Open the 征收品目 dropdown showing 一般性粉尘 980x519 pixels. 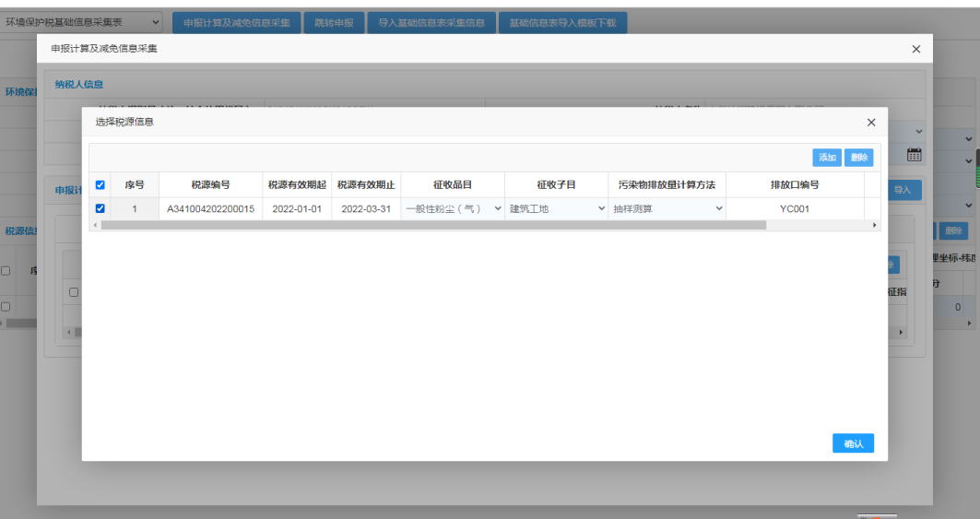454,209
